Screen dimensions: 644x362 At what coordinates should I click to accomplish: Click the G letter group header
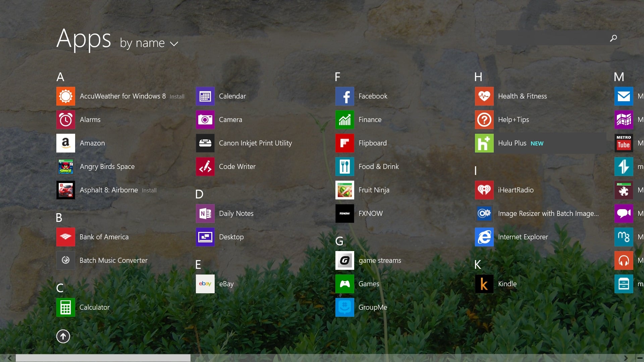(x=339, y=241)
